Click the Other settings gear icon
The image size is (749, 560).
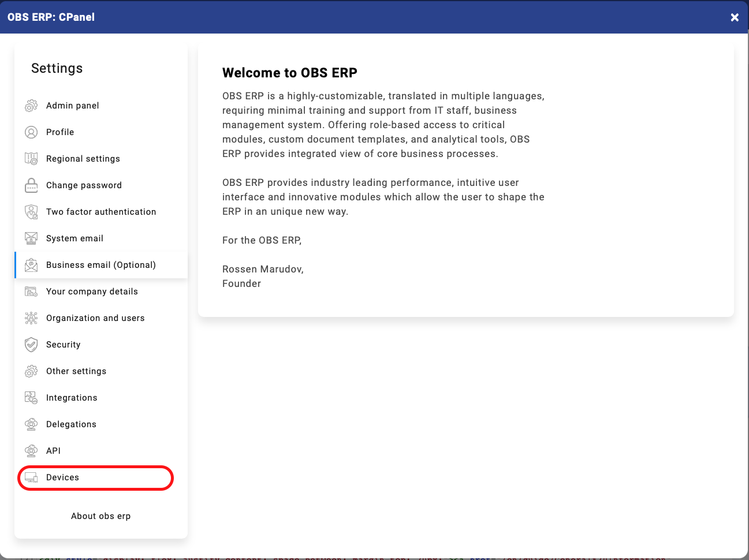(31, 371)
